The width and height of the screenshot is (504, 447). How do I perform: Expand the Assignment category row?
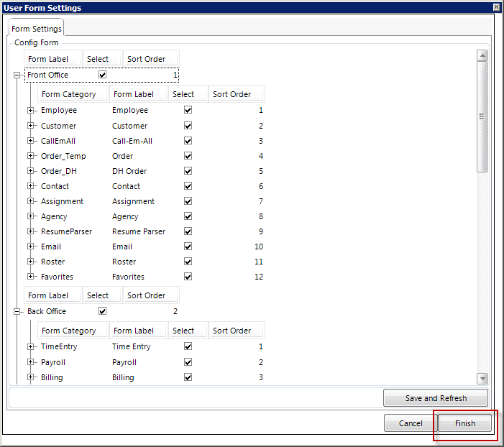(30, 201)
